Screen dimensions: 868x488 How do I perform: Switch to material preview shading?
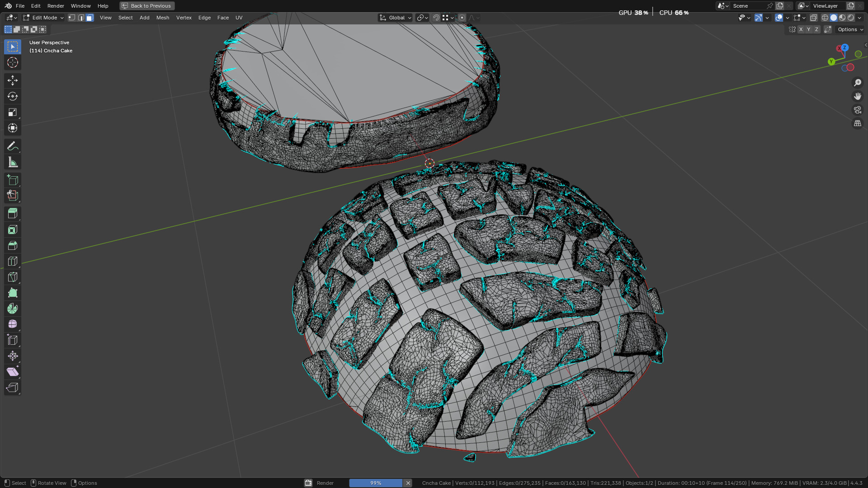click(842, 18)
